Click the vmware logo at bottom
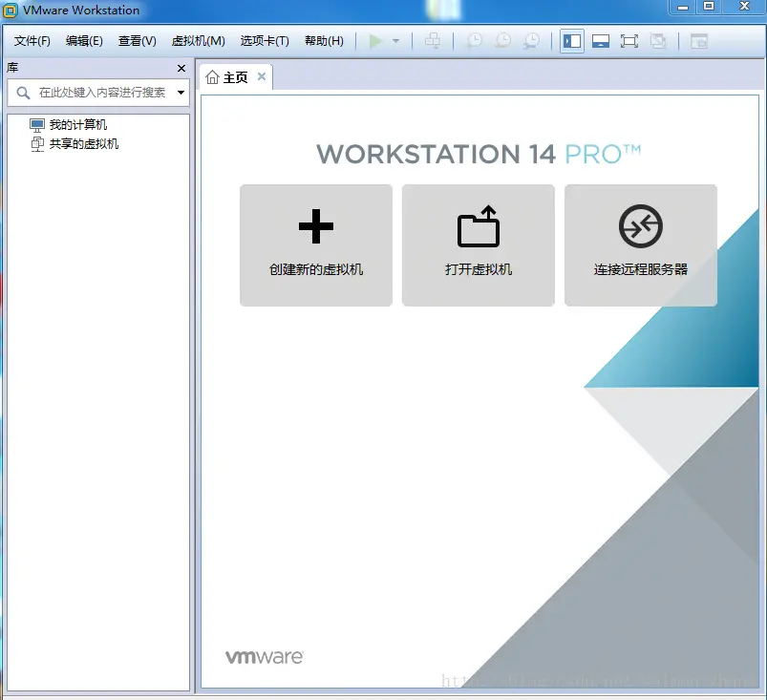This screenshot has width=767, height=700. 265,657
